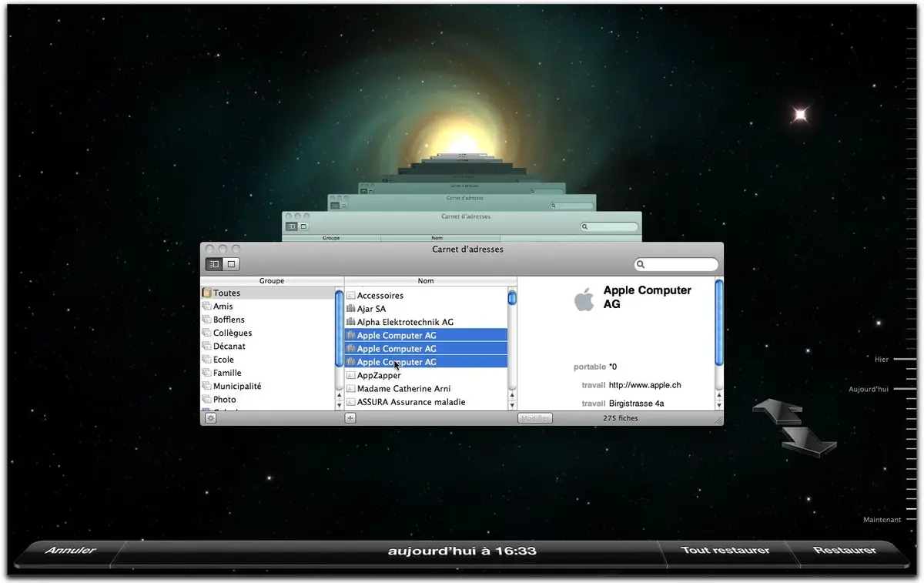
Task: Click the Modifier button under the card
Action: coord(534,418)
